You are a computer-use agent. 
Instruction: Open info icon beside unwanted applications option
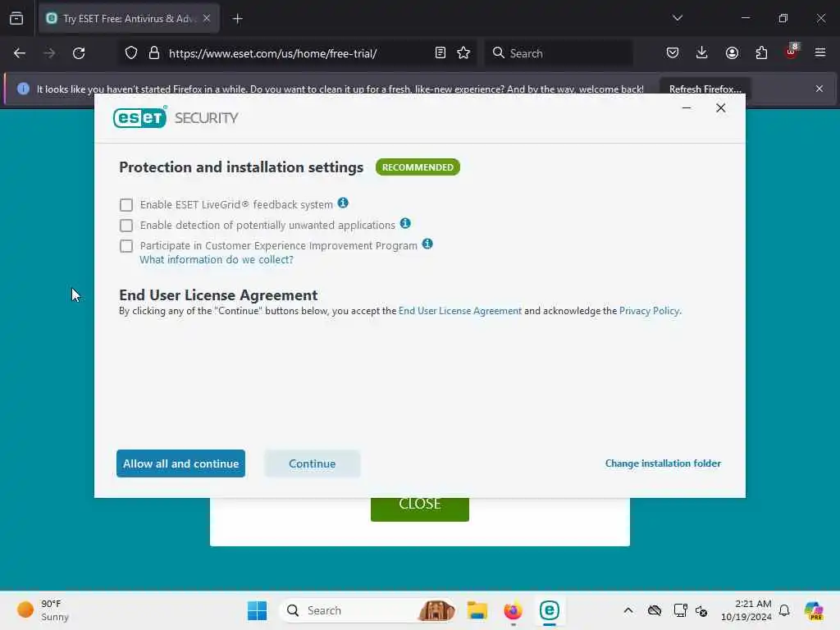(x=405, y=223)
